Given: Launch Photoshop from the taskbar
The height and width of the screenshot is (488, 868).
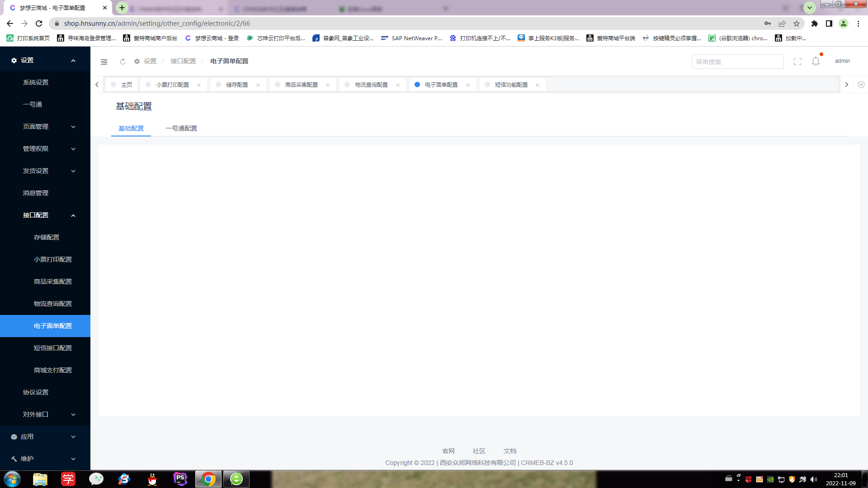Looking at the screenshot, I should (180, 479).
